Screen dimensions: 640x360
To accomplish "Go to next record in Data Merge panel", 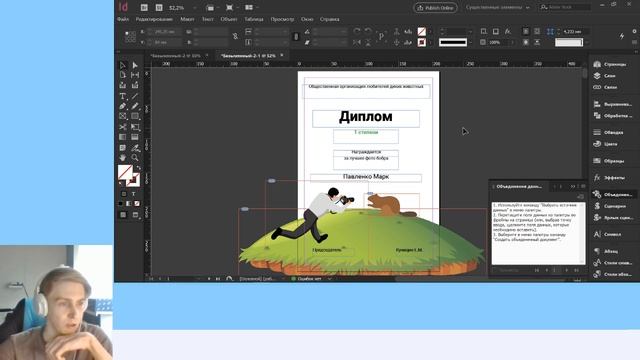I will tap(567, 270).
